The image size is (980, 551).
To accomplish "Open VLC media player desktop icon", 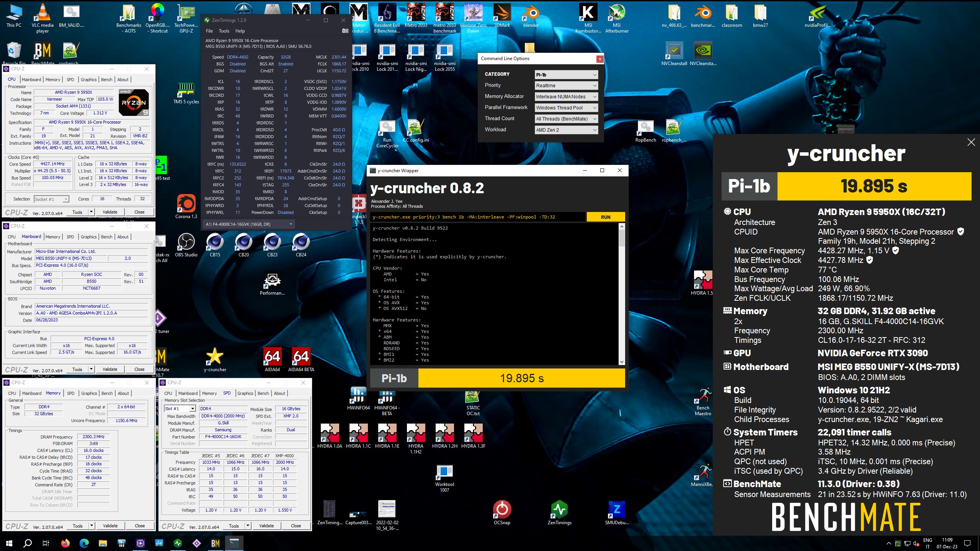I will (42, 18).
